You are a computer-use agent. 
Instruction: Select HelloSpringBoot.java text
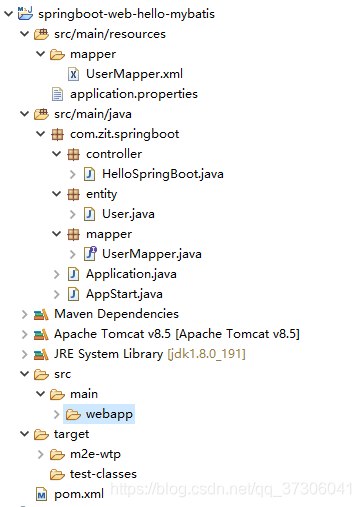tap(163, 174)
